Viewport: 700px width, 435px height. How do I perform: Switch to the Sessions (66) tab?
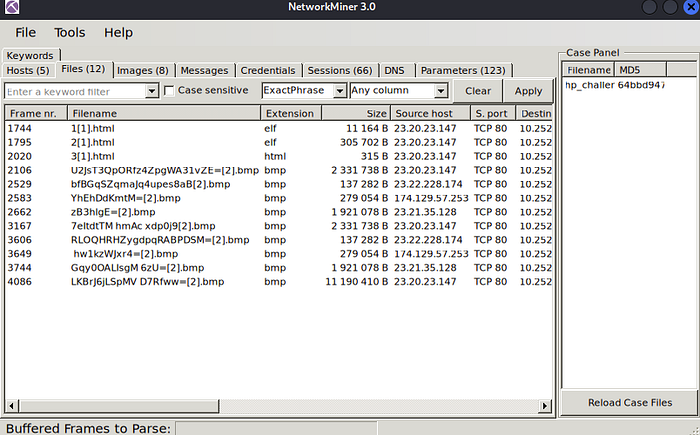(340, 71)
